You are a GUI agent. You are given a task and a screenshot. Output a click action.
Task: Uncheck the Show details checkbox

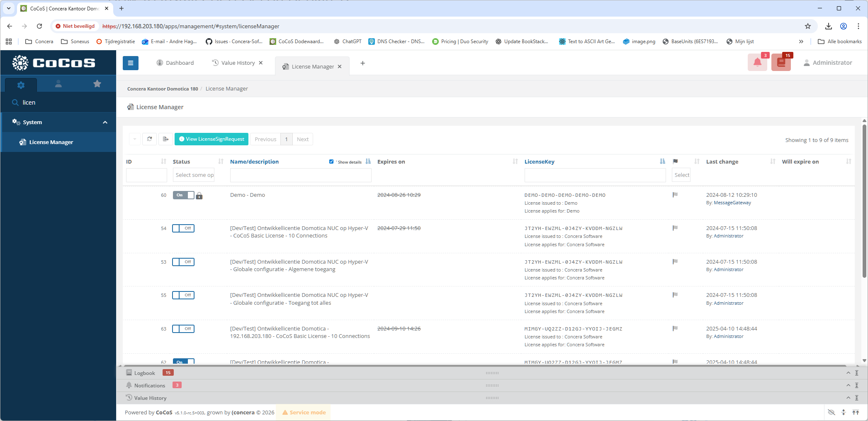pos(331,162)
